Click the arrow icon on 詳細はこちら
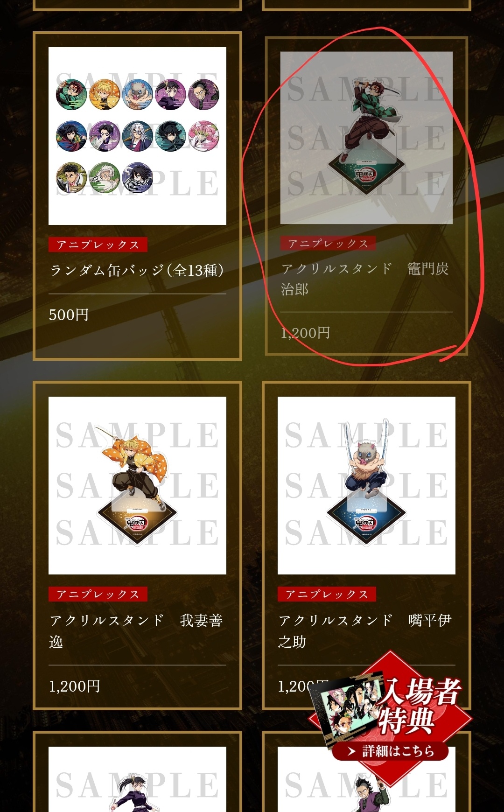Viewport: 504px width, 812px height. pyautogui.click(x=351, y=751)
